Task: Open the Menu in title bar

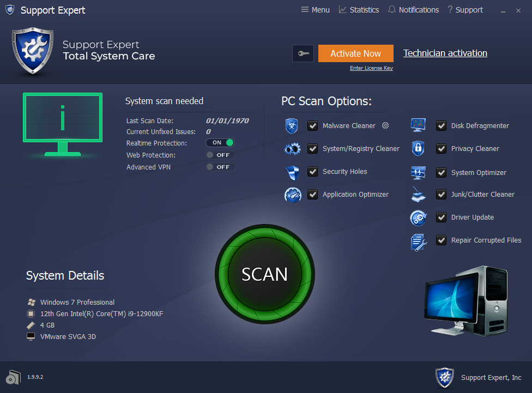Action: [x=315, y=10]
